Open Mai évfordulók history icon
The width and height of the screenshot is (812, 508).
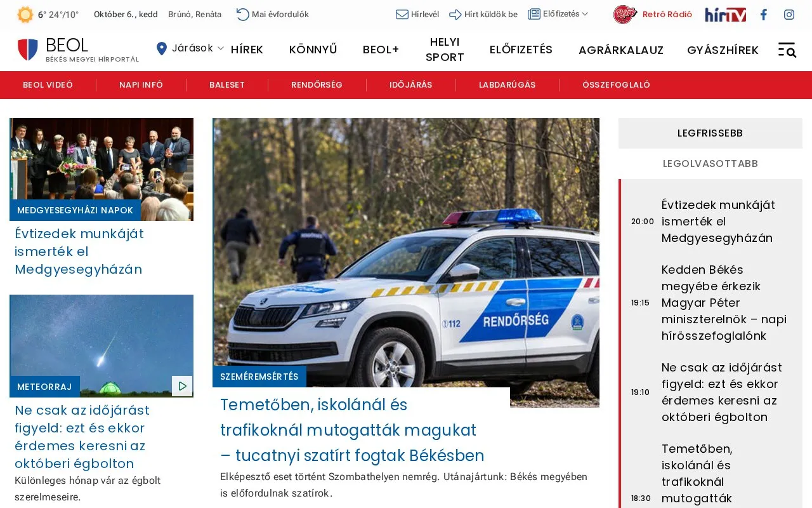[242, 14]
